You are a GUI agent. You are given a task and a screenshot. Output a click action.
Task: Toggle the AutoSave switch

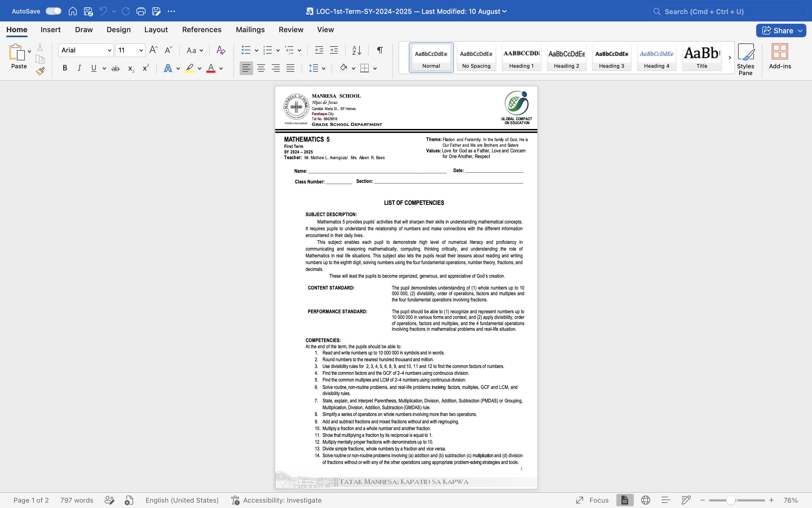point(54,11)
